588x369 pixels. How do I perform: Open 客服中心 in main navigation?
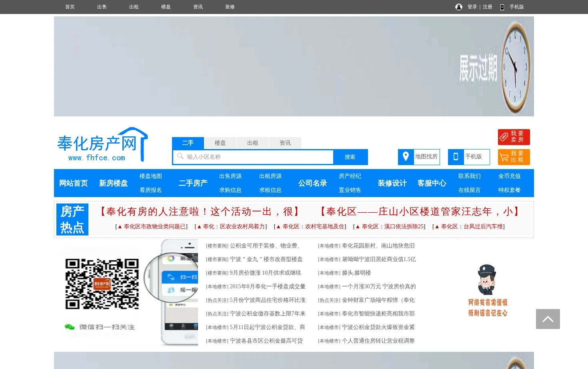432,183
